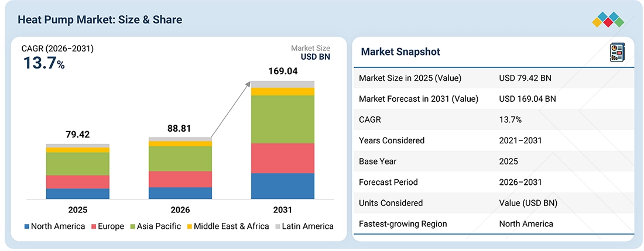This screenshot has width=644, height=251.
Task: Click the 'North America' fastest-growing value
Action: point(526,224)
